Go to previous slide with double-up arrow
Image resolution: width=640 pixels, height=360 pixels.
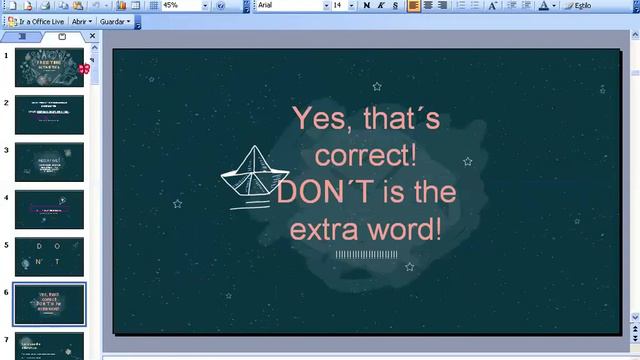tap(636, 329)
